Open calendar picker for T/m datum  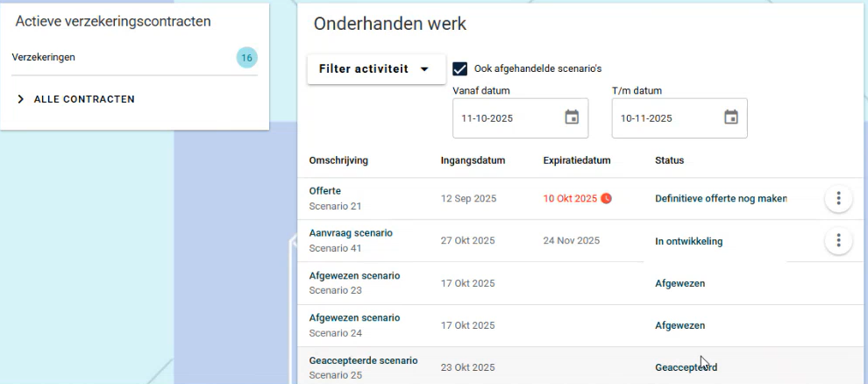(731, 117)
